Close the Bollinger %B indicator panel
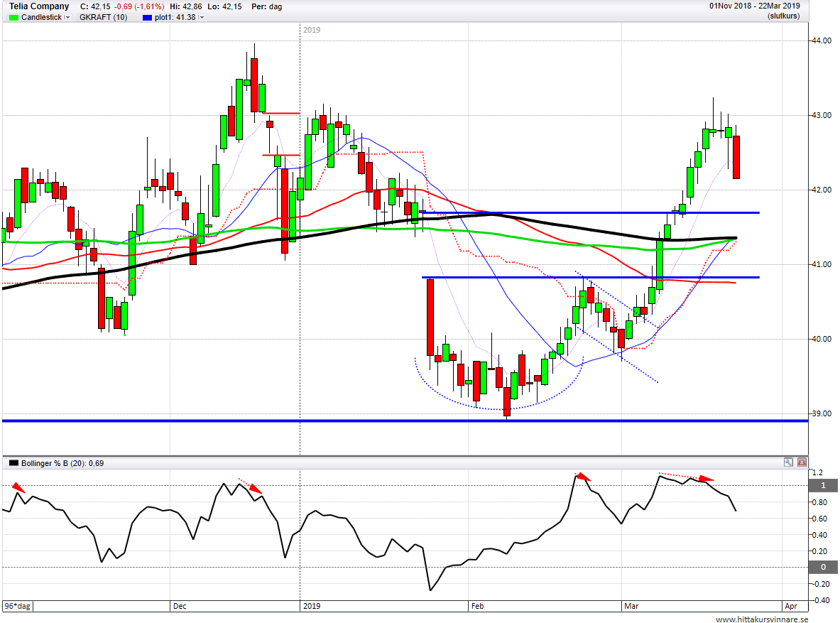This screenshot has height=623, width=840. tap(802, 462)
